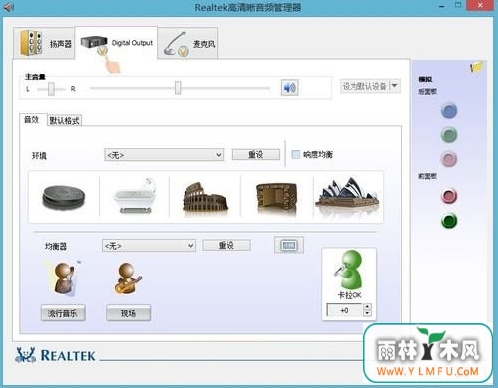
Task: Click the blue rear panel audio jack
Action: coord(449,111)
